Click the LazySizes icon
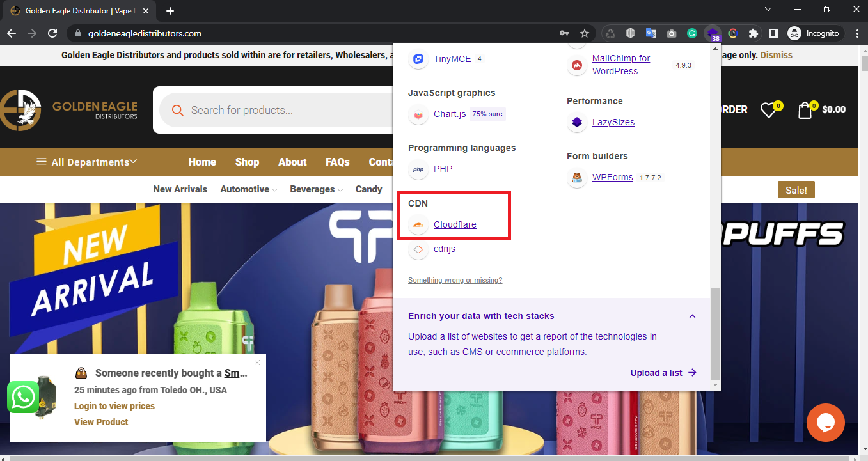Screen dimensions: 868x461 (577, 123)
